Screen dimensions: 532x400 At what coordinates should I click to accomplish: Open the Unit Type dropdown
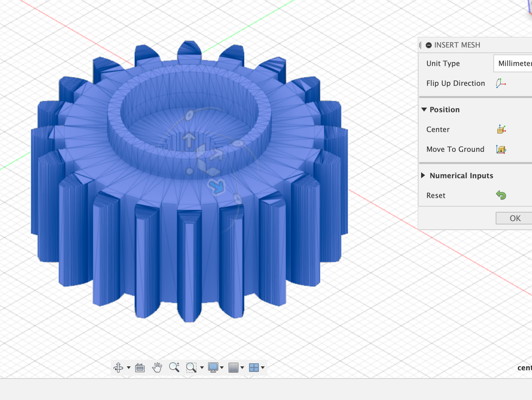[513, 63]
